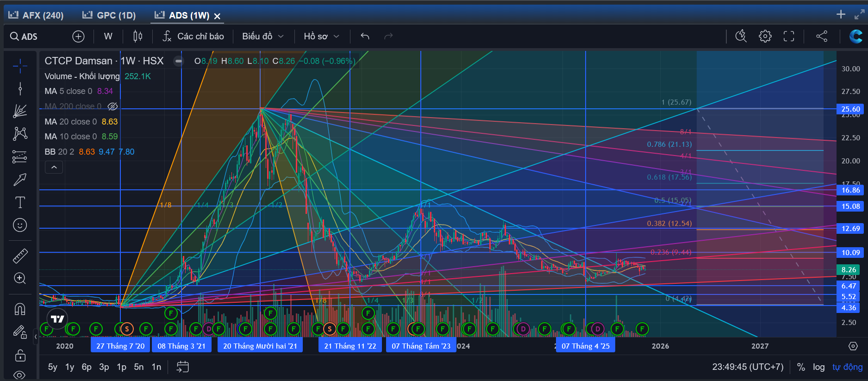The width and height of the screenshot is (868, 381).
Task: Select the crosshair cursor tool
Action: 20,66
